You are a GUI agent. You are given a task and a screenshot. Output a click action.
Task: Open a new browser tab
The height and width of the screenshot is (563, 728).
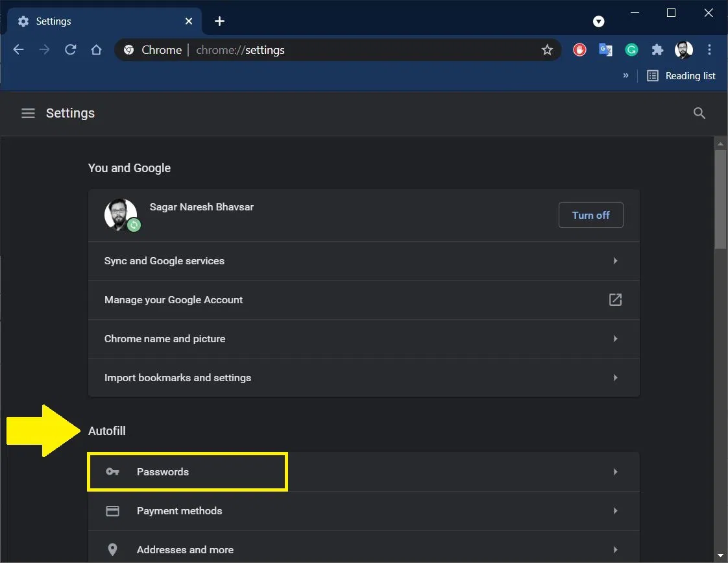[x=219, y=21]
